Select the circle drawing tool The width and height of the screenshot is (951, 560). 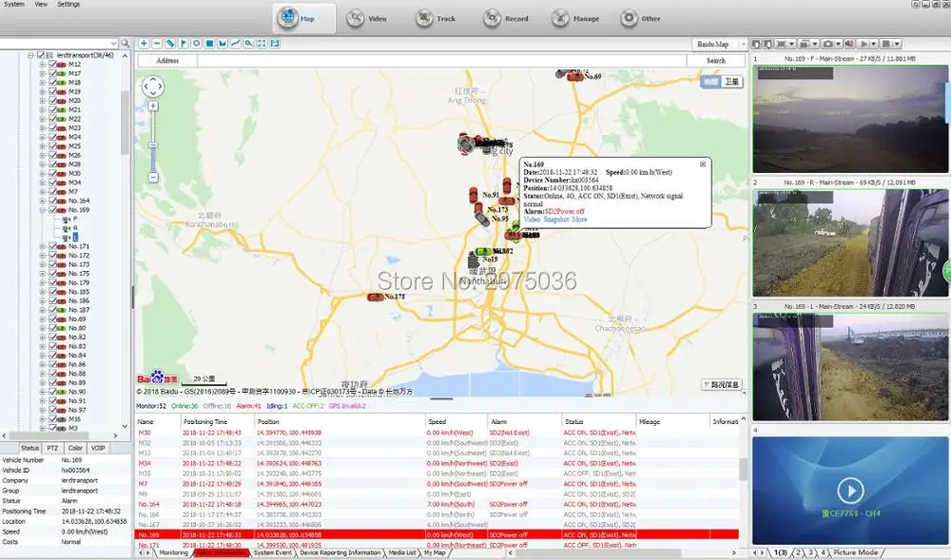(197, 44)
